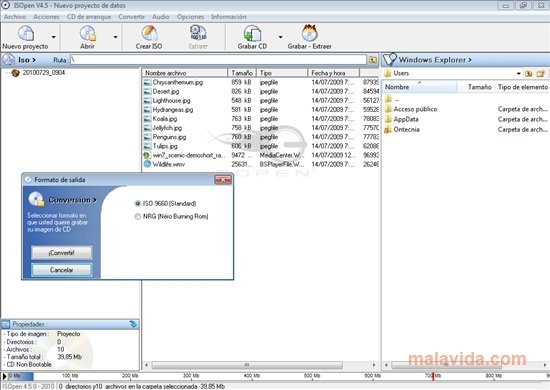The height and width of the screenshot is (390, 550).
Task: Sort by Nombre archivo column header
Action: [x=185, y=73]
